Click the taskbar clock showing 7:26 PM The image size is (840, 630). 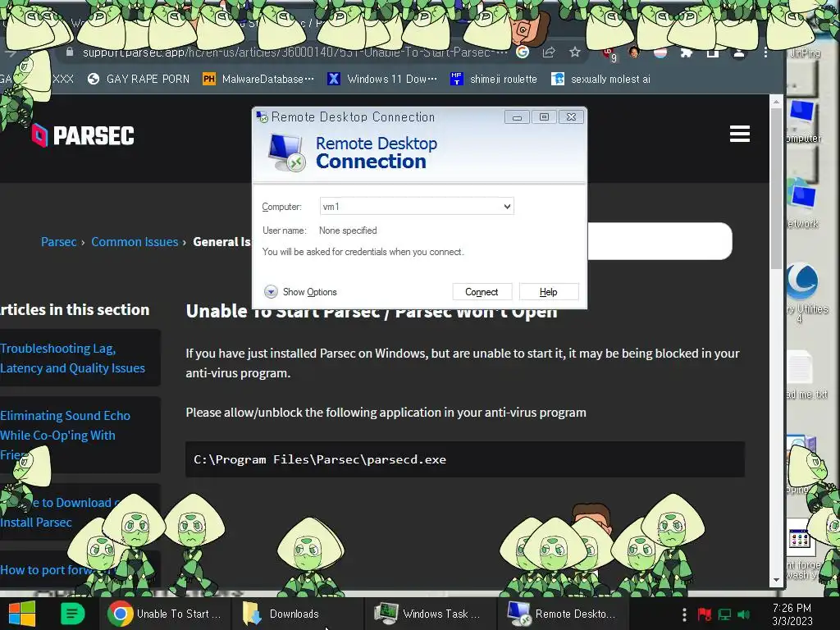point(792,614)
